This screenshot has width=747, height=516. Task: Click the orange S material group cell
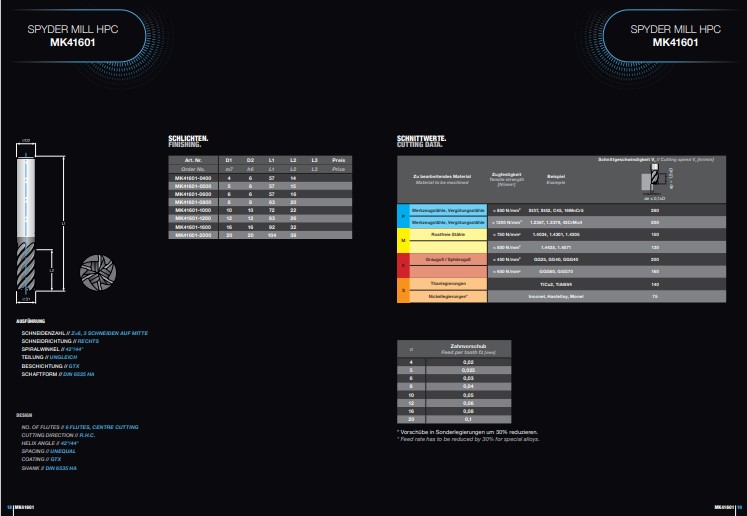point(403,290)
